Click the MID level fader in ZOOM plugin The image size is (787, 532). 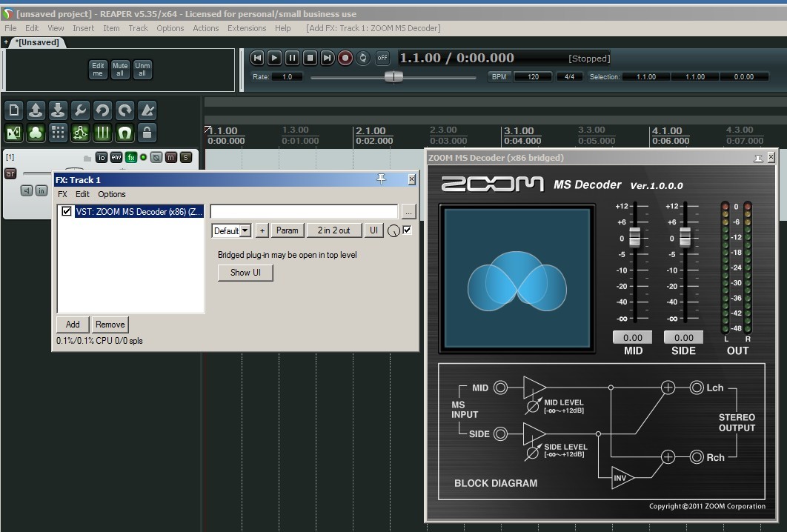(x=634, y=237)
